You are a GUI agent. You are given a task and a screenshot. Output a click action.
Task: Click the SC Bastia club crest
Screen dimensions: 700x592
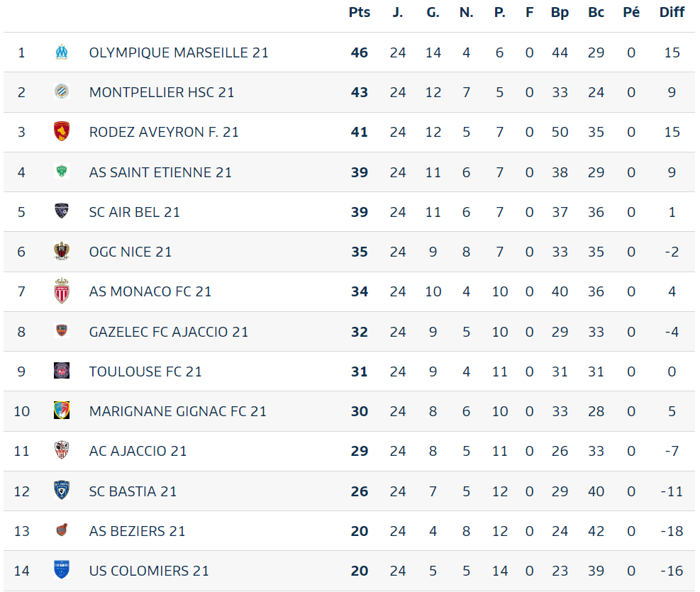[62, 491]
